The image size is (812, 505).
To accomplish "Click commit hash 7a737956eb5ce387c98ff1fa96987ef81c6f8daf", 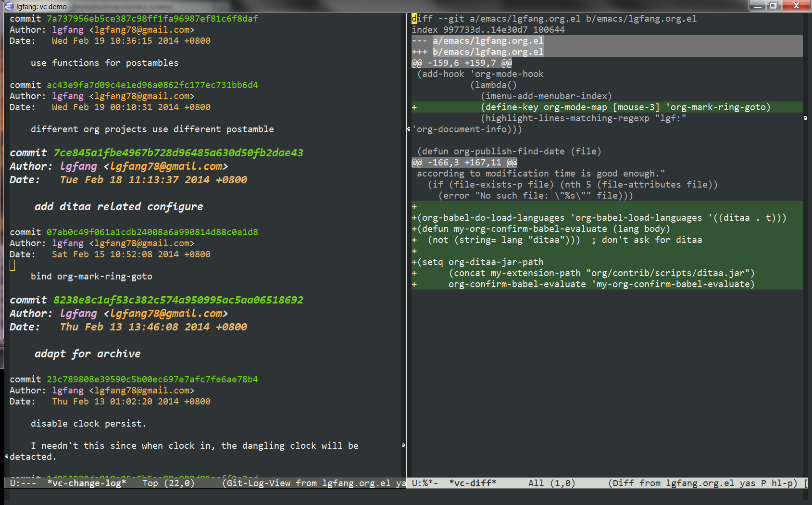I will pos(152,19).
